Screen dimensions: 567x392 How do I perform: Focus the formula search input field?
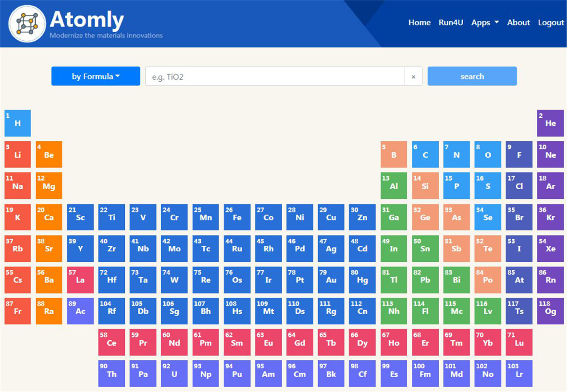coord(275,76)
